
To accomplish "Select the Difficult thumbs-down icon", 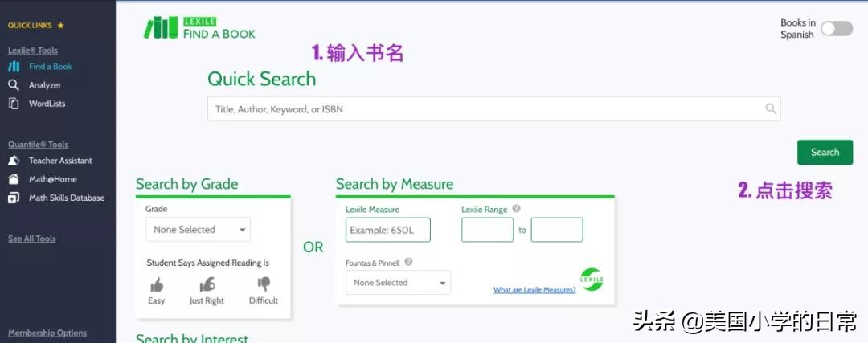I will tap(264, 284).
